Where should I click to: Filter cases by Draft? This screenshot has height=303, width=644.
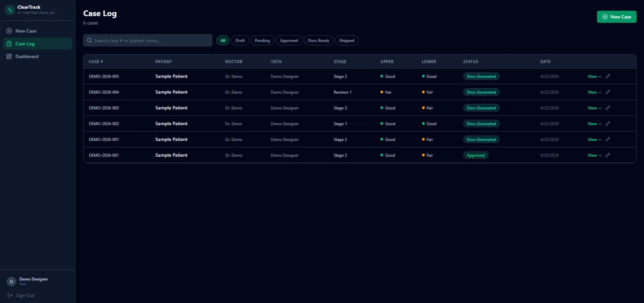240,40
